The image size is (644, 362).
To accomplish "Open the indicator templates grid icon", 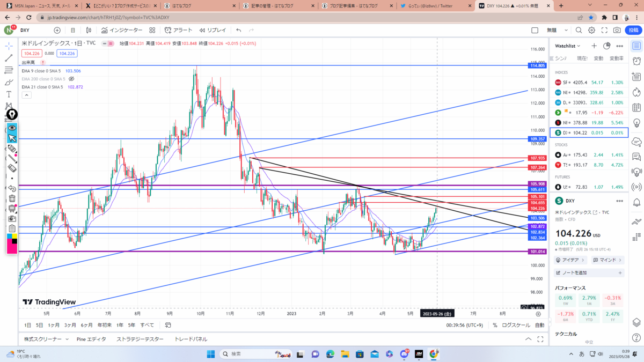I will pos(152,31).
